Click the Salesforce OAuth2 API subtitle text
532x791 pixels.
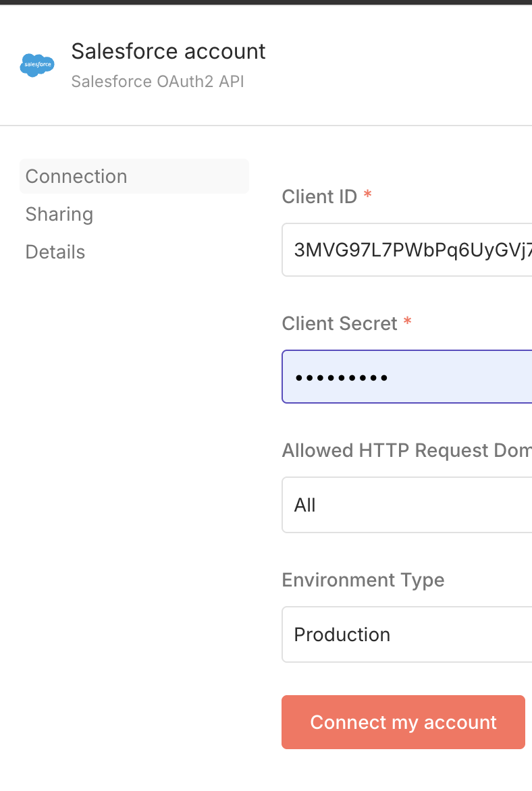(x=157, y=82)
